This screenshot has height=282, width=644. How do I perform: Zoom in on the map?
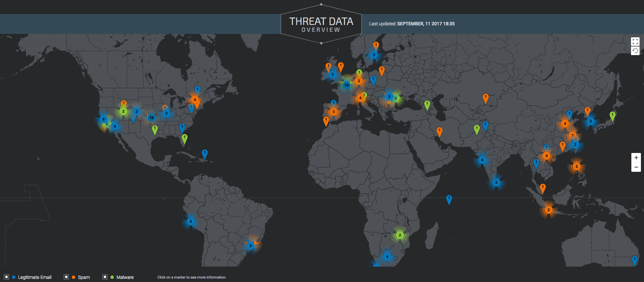[636, 158]
